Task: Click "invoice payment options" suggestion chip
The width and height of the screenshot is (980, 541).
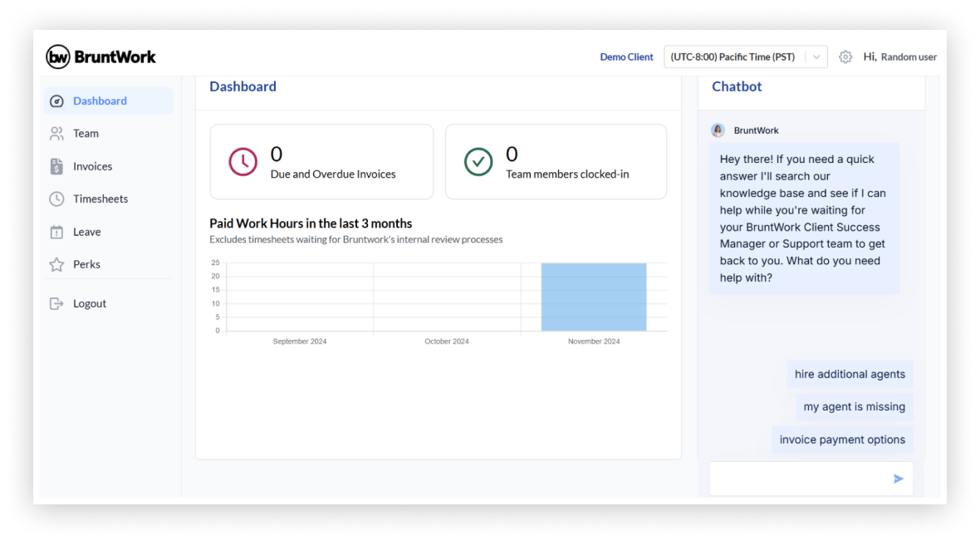Action: [842, 440]
